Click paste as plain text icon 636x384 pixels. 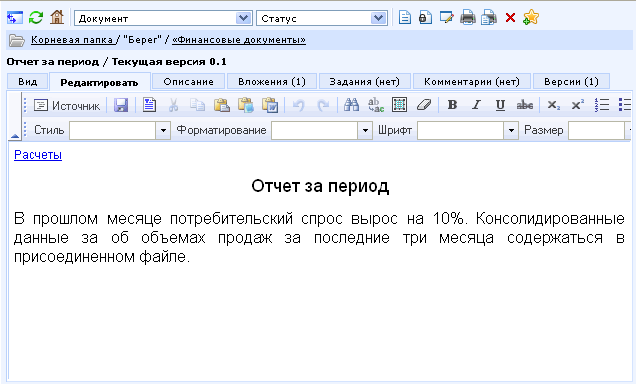pyautogui.click(x=246, y=105)
